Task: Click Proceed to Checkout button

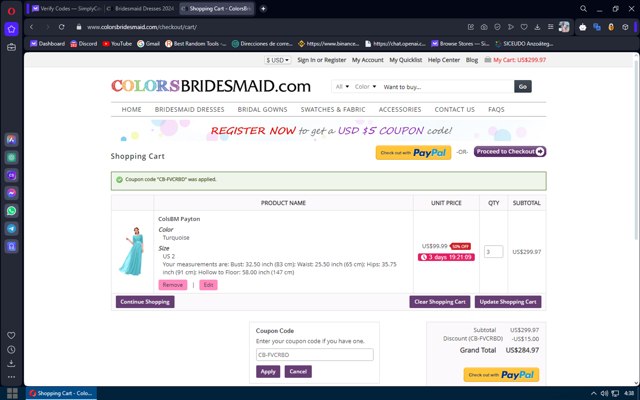Action: 510,151
